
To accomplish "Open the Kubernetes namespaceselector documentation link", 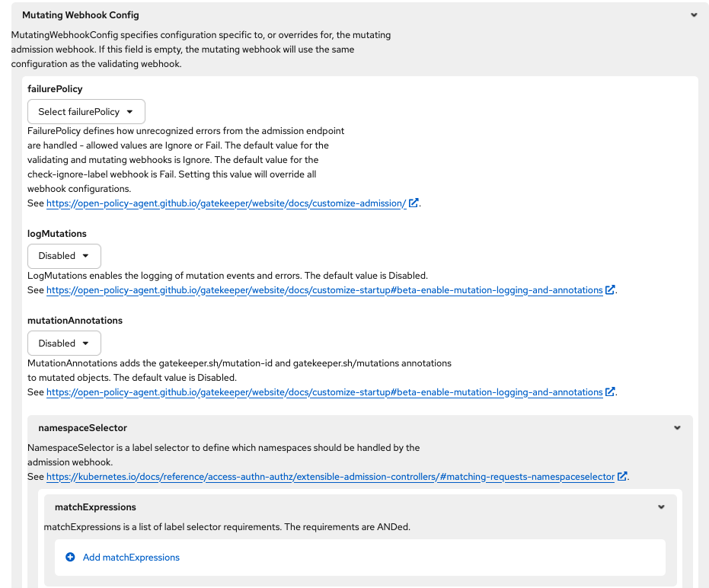I will click(331, 477).
